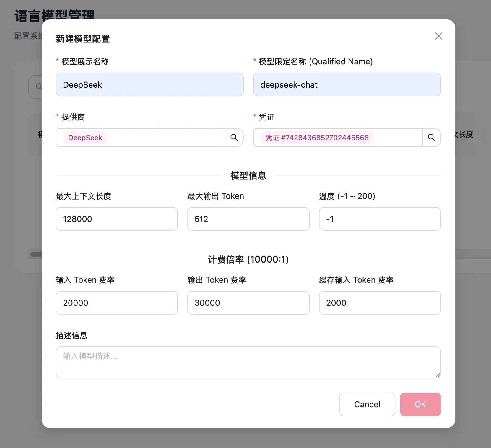The height and width of the screenshot is (448, 491).
Task: Click the 提供商 search magnifier icon
Action: click(234, 138)
